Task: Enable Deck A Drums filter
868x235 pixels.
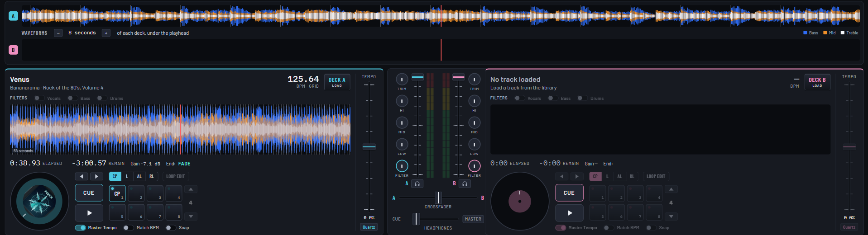Action: pos(102,98)
